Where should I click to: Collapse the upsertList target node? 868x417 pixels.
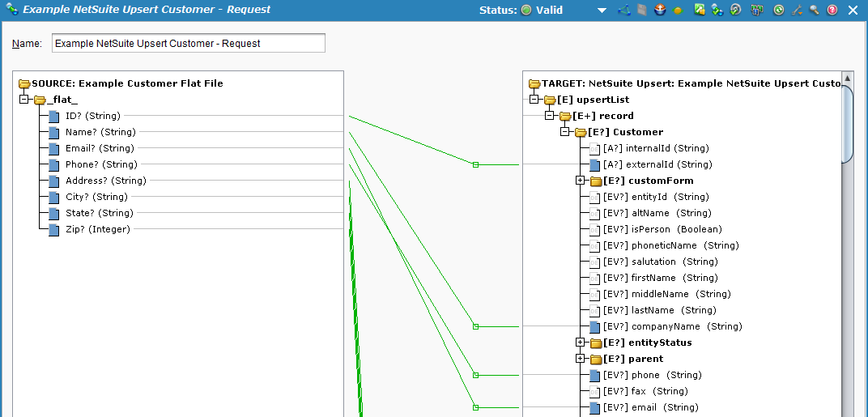pos(534,100)
